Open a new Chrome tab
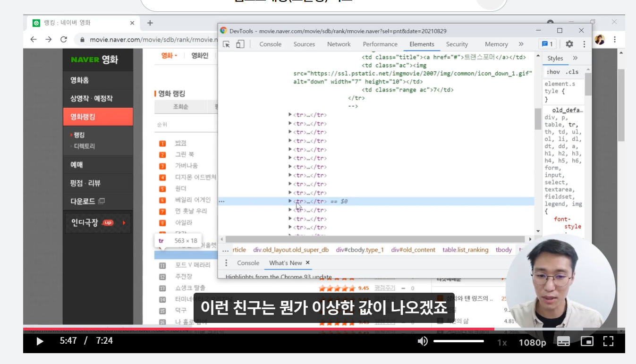The width and height of the screenshot is (636, 364). coord(150,23)
